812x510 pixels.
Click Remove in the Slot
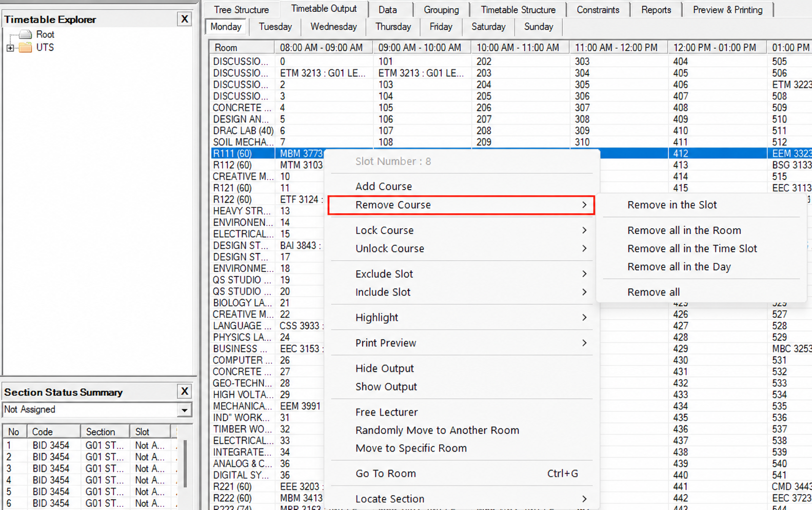point(701,205)
